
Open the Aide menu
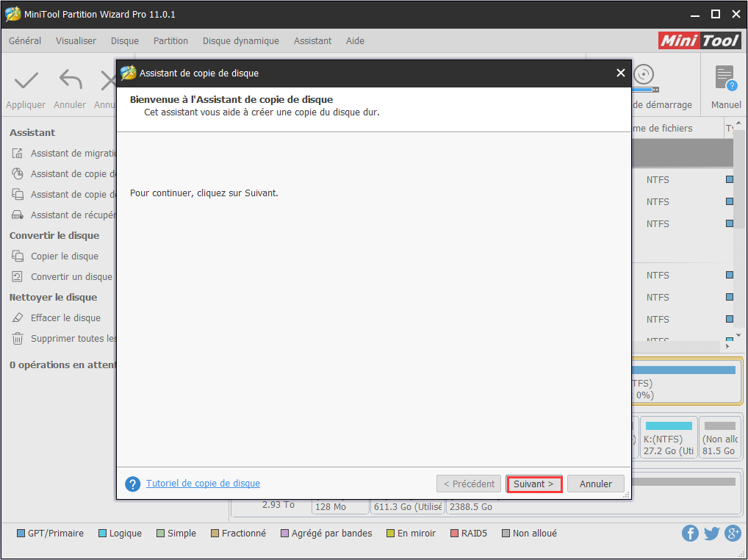tap(355, 41)
